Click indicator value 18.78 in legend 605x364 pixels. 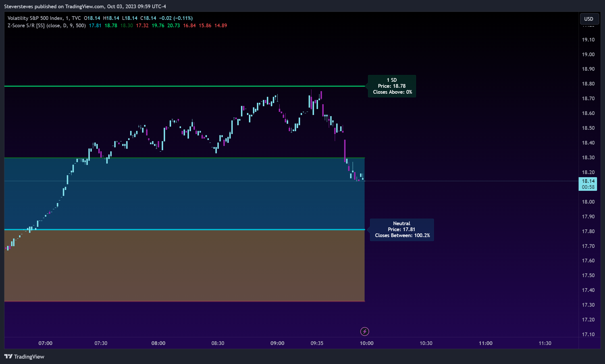tap(111, 26)
